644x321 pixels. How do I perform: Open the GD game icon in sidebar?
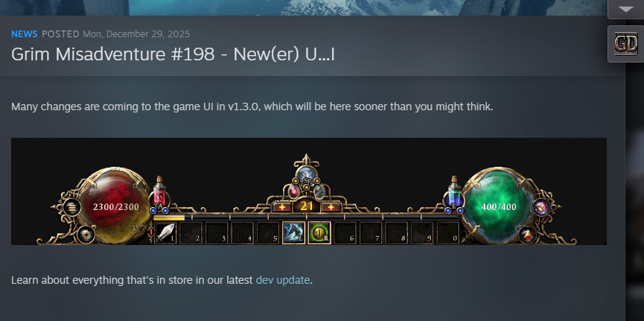tap(625, 44)
